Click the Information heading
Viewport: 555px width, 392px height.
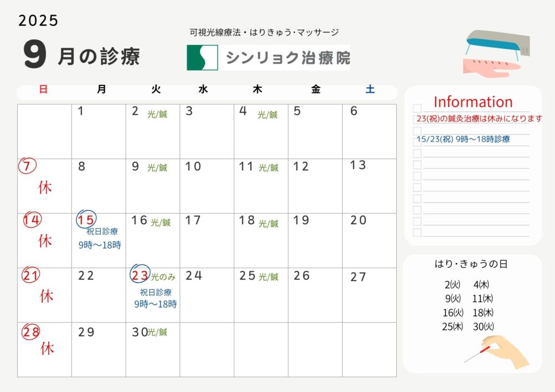pos(473,102)
